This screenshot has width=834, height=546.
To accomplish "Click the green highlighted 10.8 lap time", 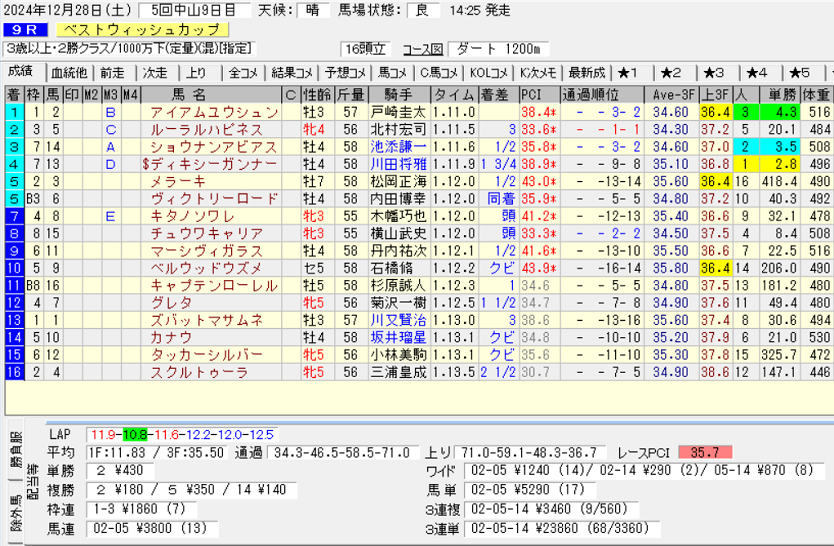I will 134,434.
